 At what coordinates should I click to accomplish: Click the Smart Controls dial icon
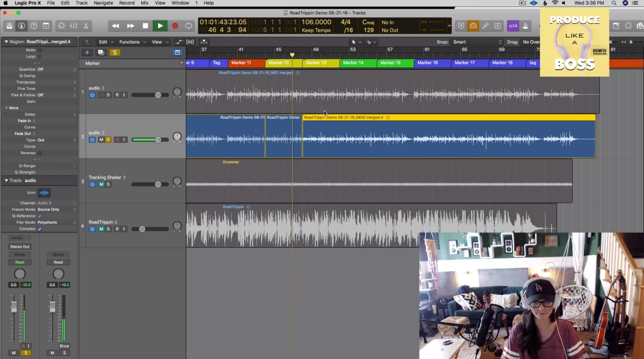click(61, 26)
